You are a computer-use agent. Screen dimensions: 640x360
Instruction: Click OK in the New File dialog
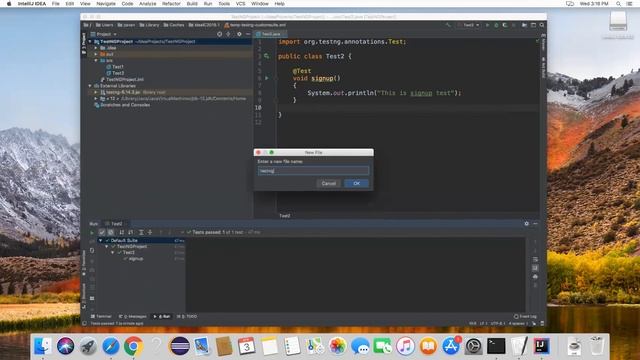[x=356, y=183]
